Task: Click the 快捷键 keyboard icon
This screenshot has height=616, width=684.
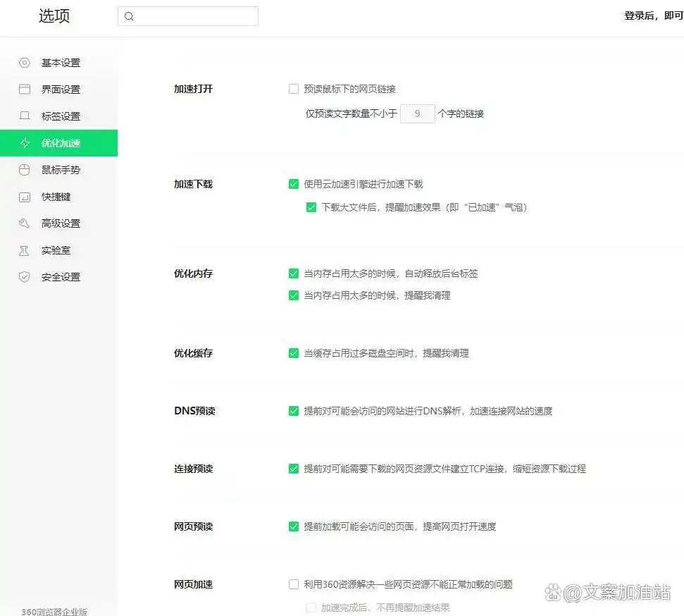Action: coord(25,197)
